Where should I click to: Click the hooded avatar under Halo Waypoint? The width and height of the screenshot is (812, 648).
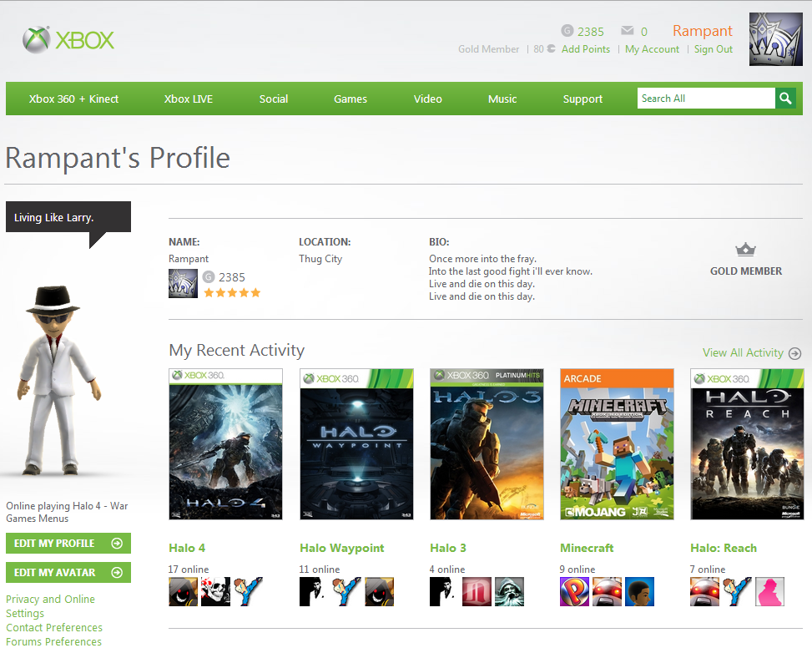pyautogui.click(x=379, y=591)
